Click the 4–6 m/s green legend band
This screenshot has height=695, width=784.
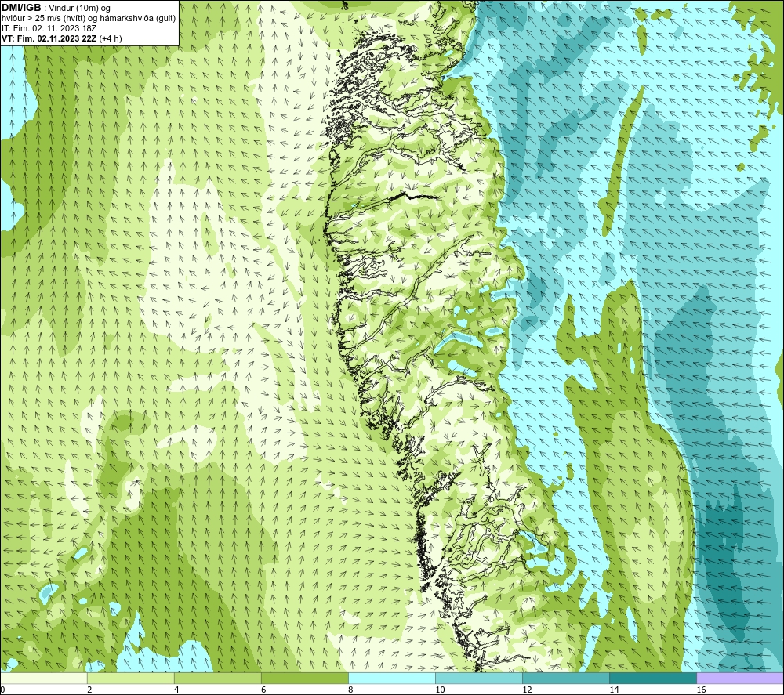coord(217,678)
